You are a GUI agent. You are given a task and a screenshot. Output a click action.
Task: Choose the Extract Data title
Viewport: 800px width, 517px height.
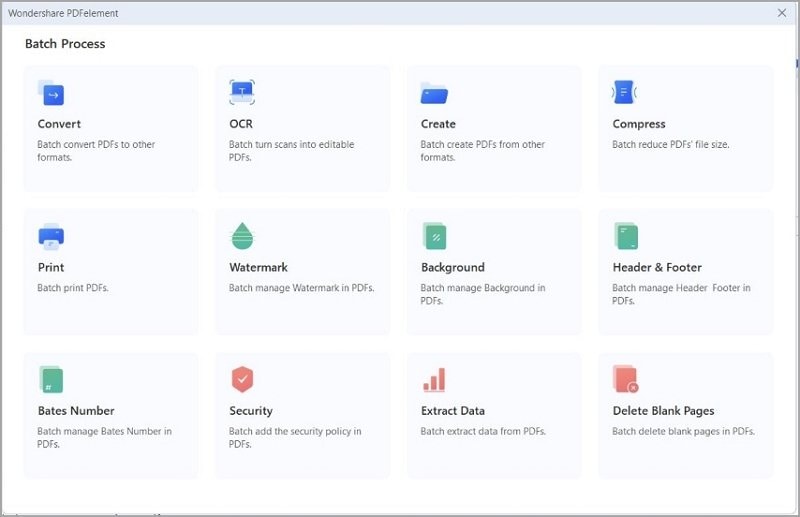453,411
